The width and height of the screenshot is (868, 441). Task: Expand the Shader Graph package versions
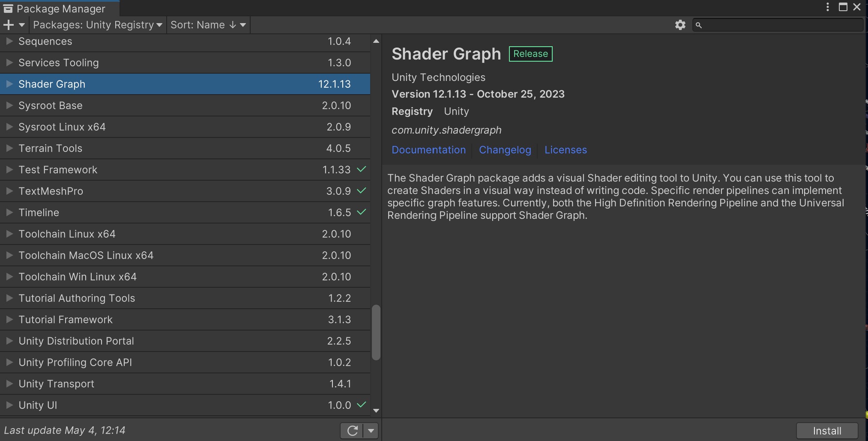tap(9, 84)
